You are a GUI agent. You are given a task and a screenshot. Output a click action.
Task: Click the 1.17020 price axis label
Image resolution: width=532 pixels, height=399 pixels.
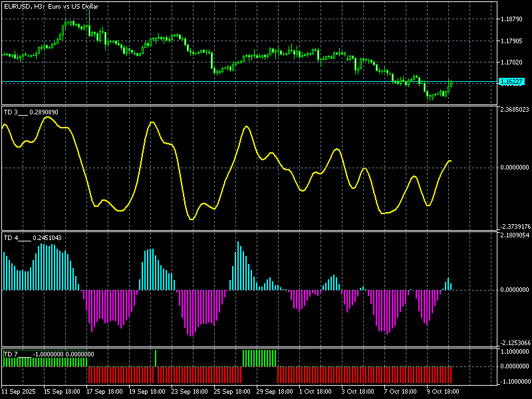pyautogui.click(x=511, y=63)
